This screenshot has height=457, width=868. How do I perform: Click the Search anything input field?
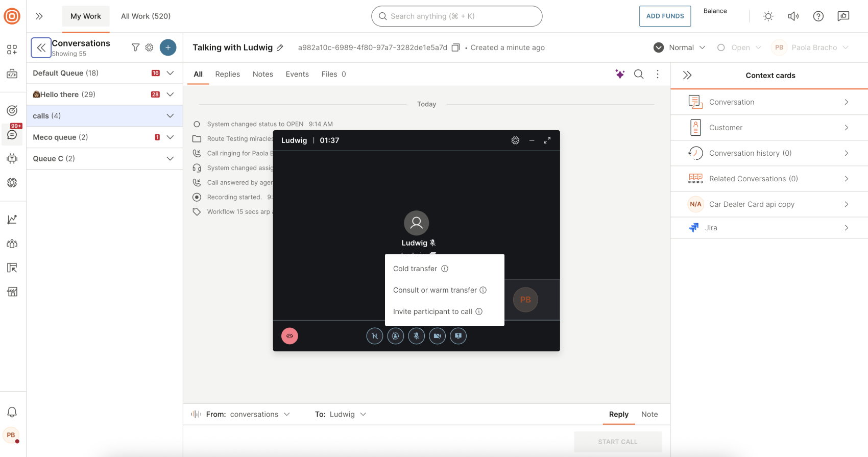pyautogui.click(x=456, y=16)
